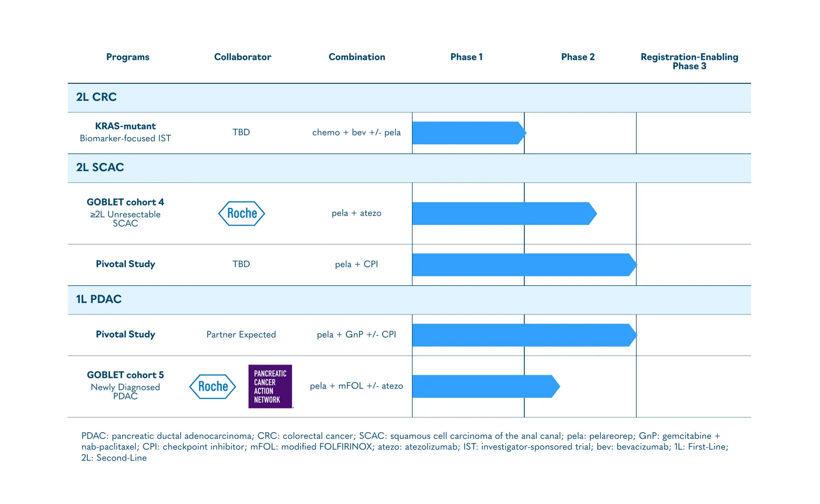Image resolution: width=820 pixels, height=504 pixels.
Task: Click the Collaborator column header
Action: 242,57
